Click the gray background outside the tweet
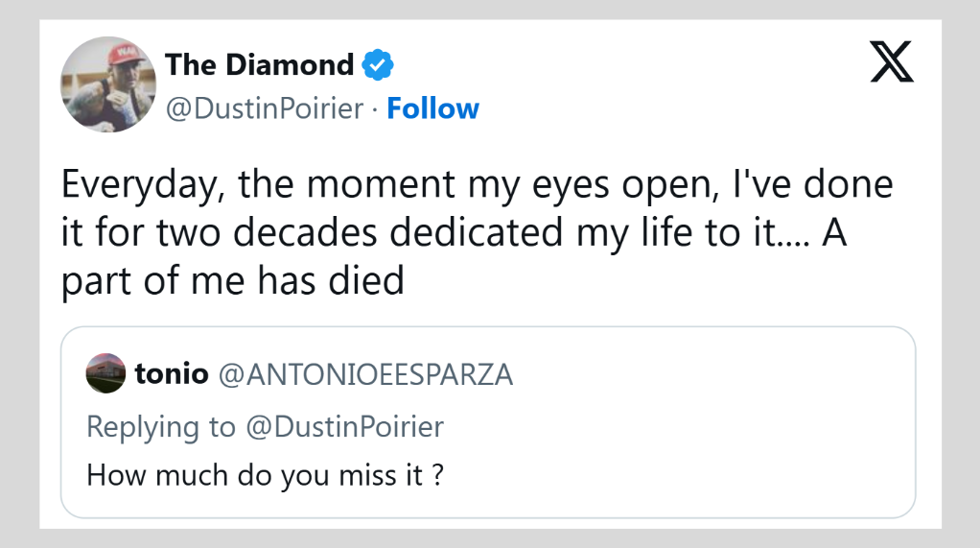 (19, 288)
